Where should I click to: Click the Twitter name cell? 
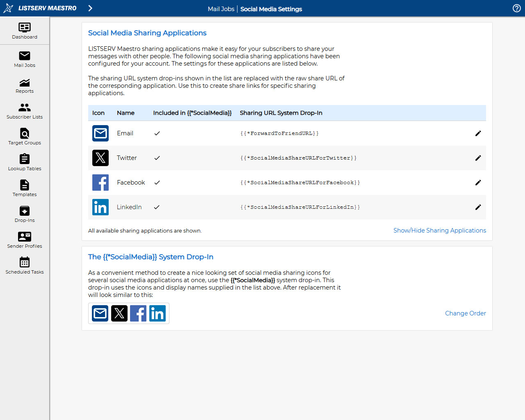click(x=127, y=158)
